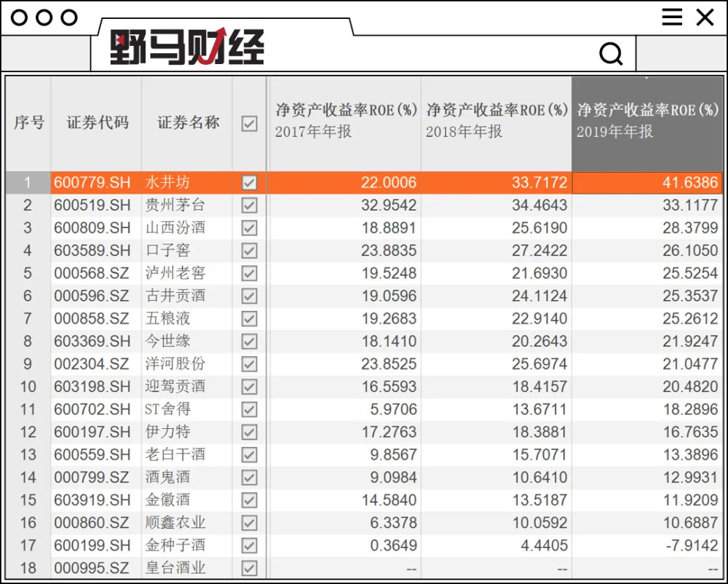Uncheck the checkbox for 水井坊
The width and height of the screenshot is (728, 584).
pos(249,183)
